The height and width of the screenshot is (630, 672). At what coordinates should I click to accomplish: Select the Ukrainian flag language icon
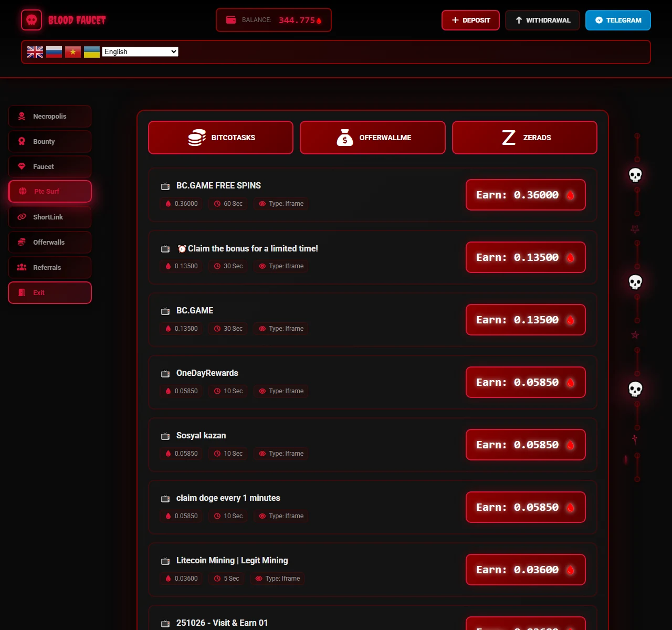tap(92, 51)
